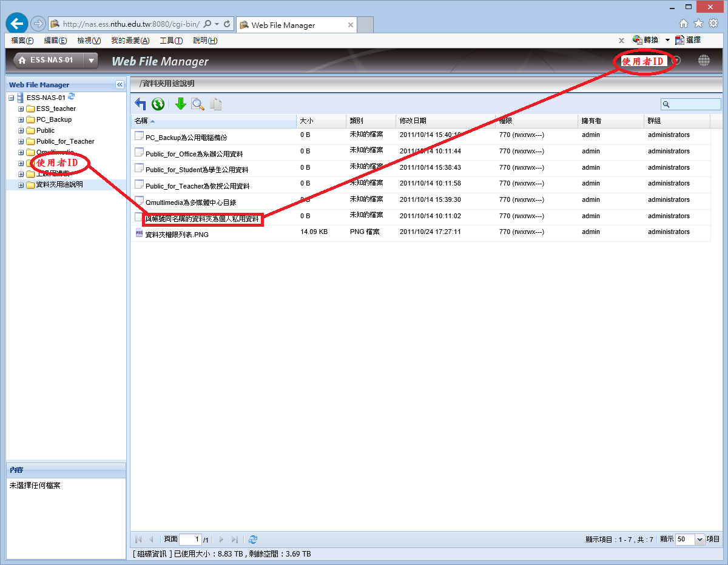Click the paste clipboard toolbar icon
Image resolution: width=728 pixels, height=565 pixels.
(215, 104)
